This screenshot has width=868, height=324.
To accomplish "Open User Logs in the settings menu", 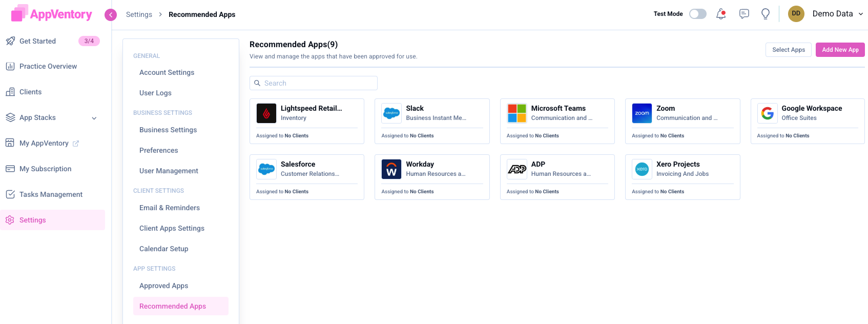I will [155, 93].
